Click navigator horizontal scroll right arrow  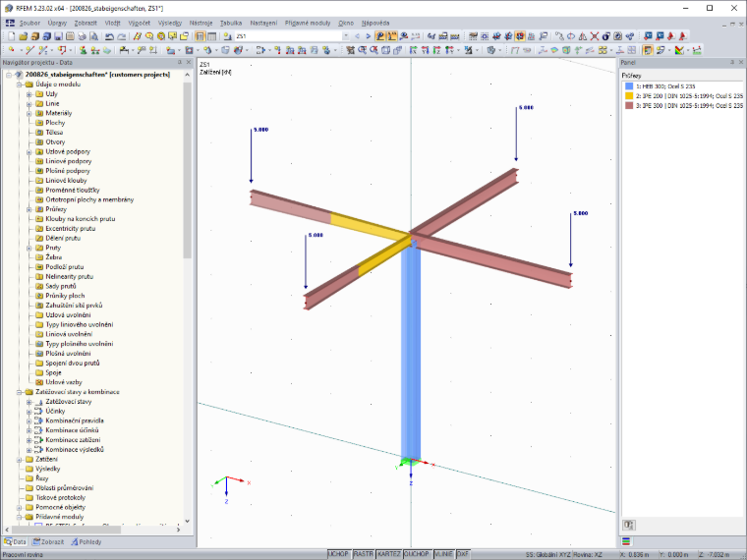[x=179, y=530]
